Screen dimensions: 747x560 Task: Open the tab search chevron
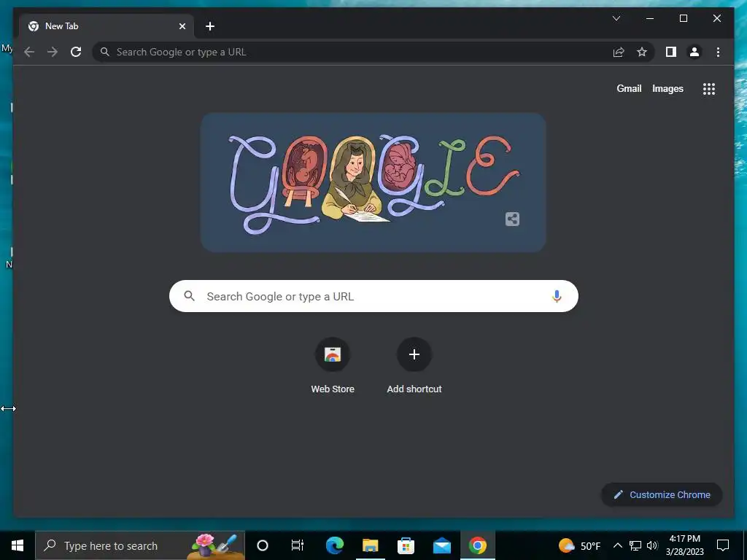coord(616,18)
